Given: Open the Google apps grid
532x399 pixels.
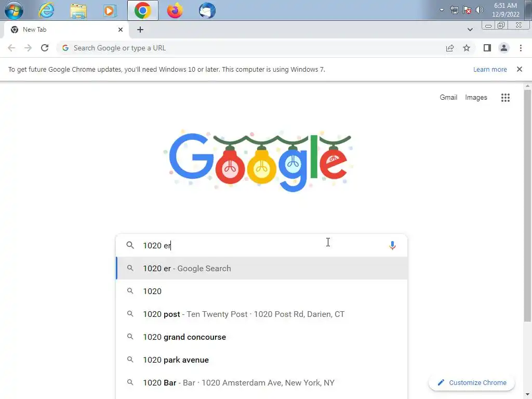Looking at the screenshot, I should [x=505, y=98].
